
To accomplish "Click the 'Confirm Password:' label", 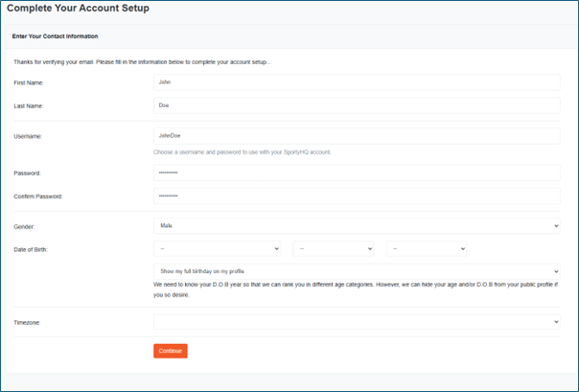I will pyautogui.click(x=37, y=196).
